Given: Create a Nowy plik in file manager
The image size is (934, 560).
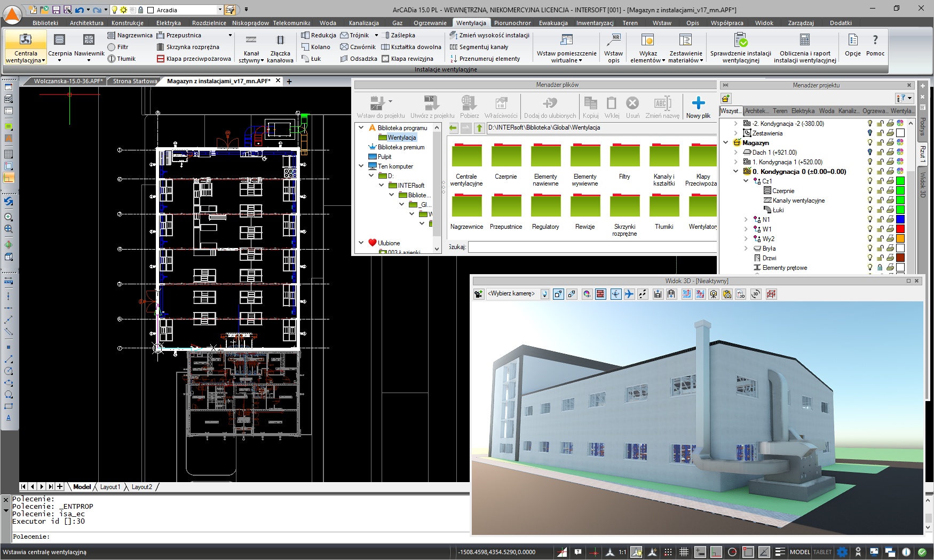Looking at the screenshot, I should [x=698, y=107].
